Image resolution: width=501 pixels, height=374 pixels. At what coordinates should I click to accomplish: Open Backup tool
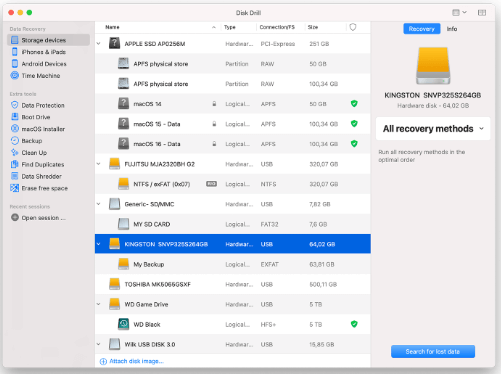tap(32, 141)
